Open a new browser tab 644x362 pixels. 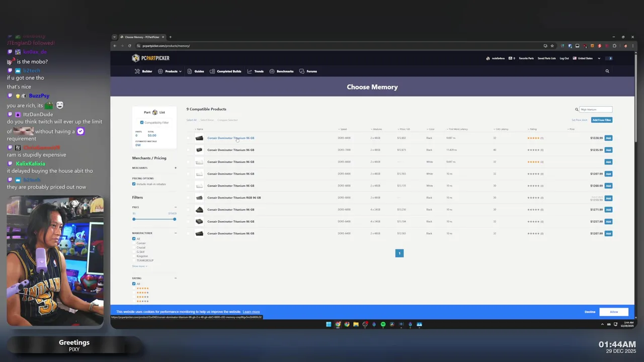point(170,37)
